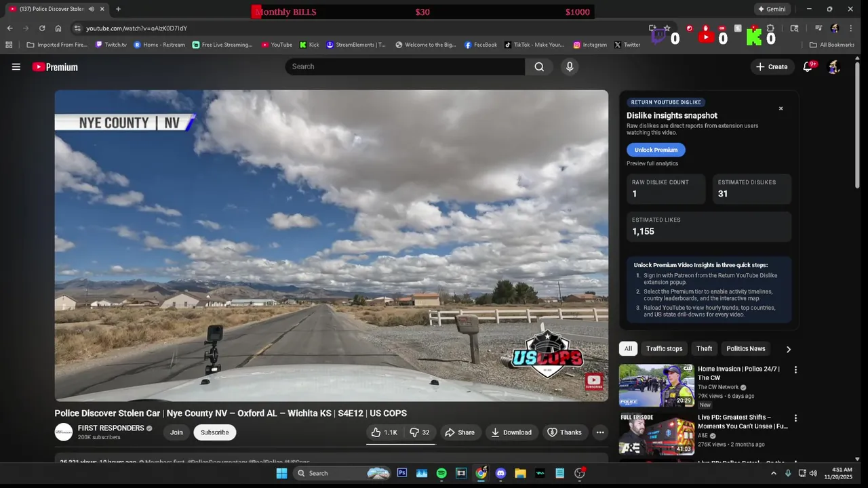Open Chrome profile avatar

[835, 28]
